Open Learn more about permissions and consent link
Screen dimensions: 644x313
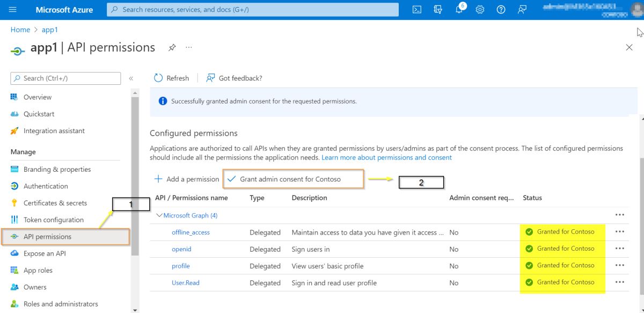(386, 157)
